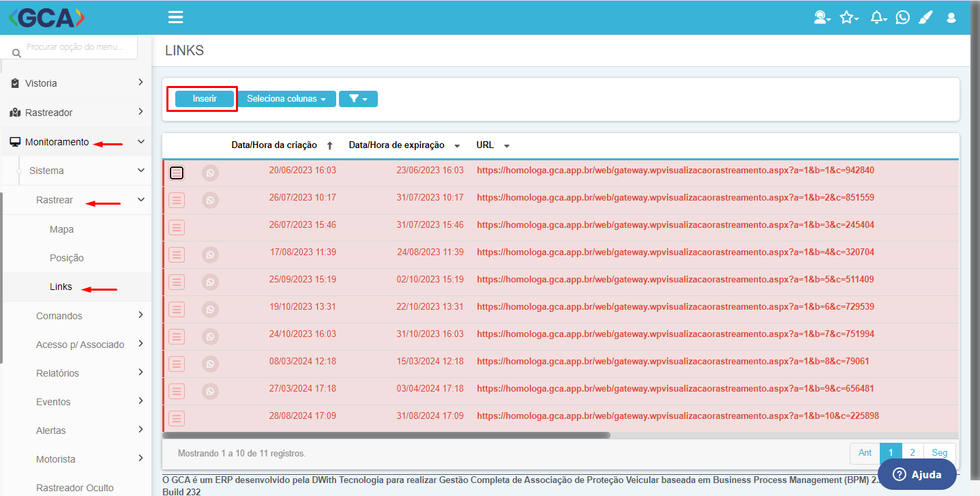
Task: Go to page 2 of records
Action: [x=912, y=453]
